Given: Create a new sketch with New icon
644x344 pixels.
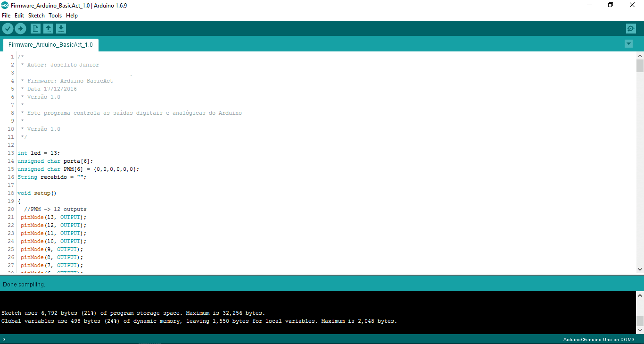Looking at the screenshot, I should coord(35,29).
